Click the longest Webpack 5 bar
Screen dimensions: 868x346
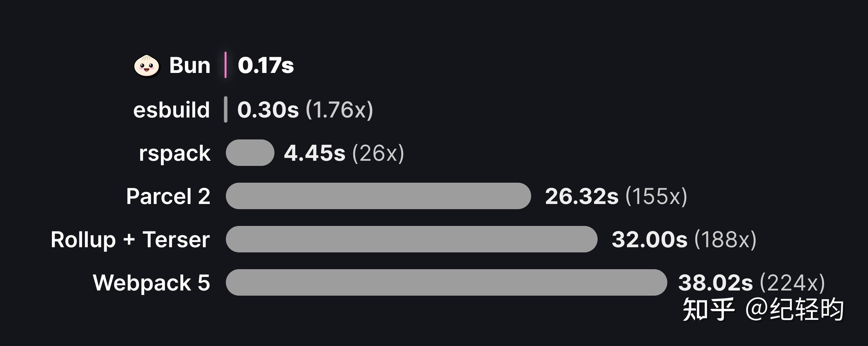(446, 282)
